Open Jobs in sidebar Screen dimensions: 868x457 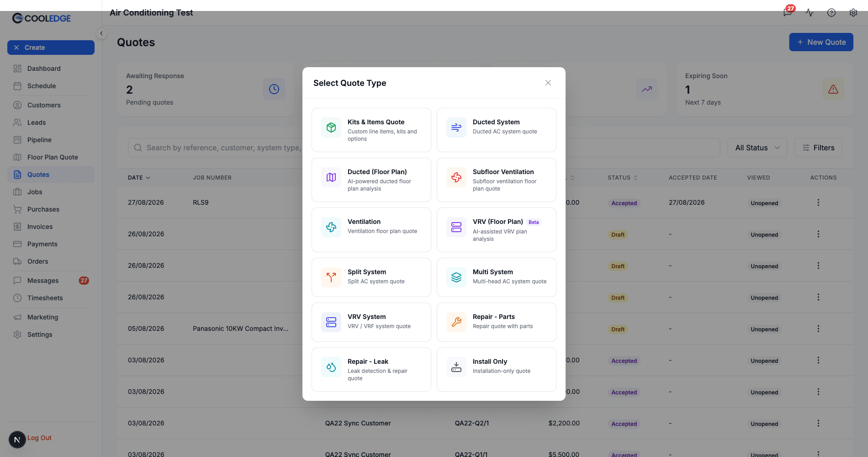51,192
